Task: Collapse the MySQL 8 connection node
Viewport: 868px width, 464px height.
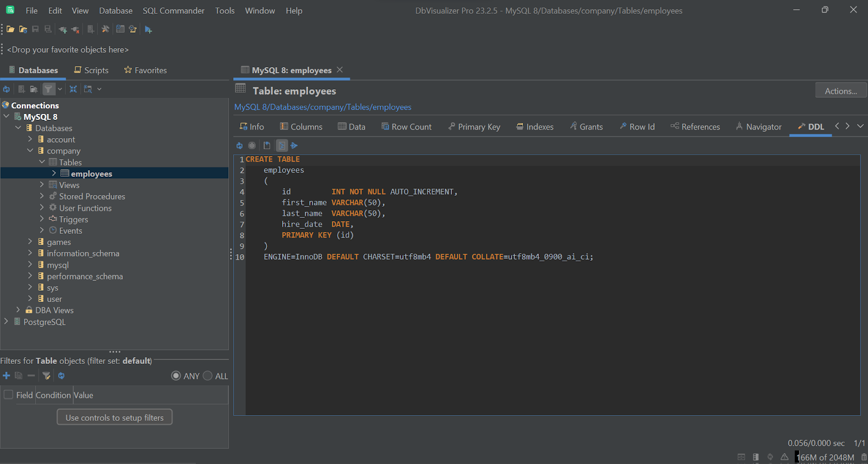Action: (7, 117)
